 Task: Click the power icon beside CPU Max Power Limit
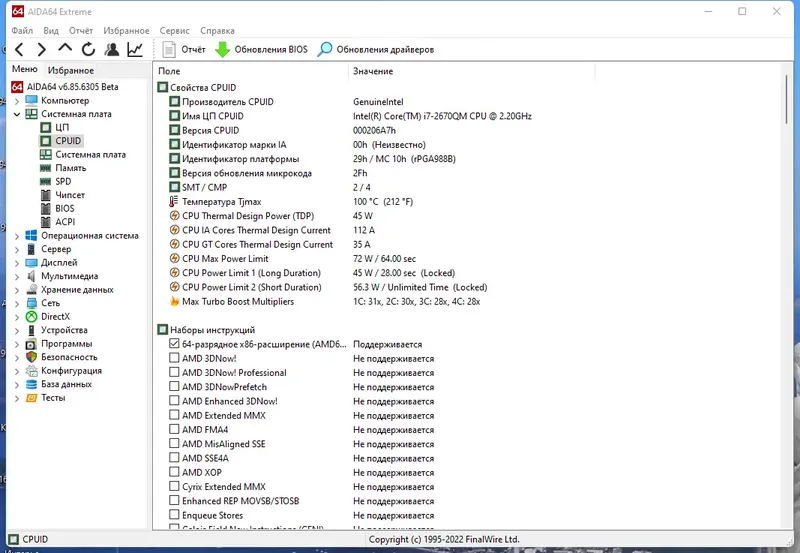click(174, 259)
